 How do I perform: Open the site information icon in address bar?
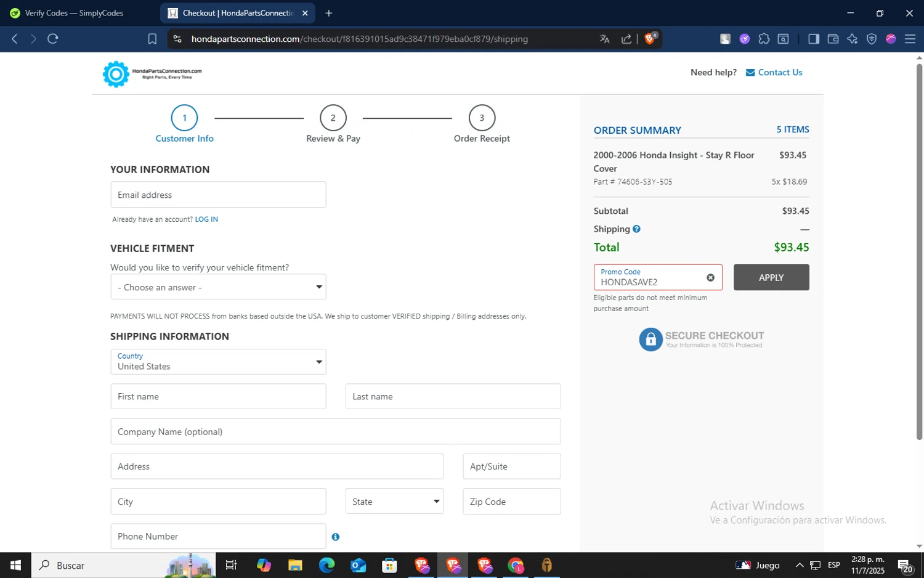[177, 39]
